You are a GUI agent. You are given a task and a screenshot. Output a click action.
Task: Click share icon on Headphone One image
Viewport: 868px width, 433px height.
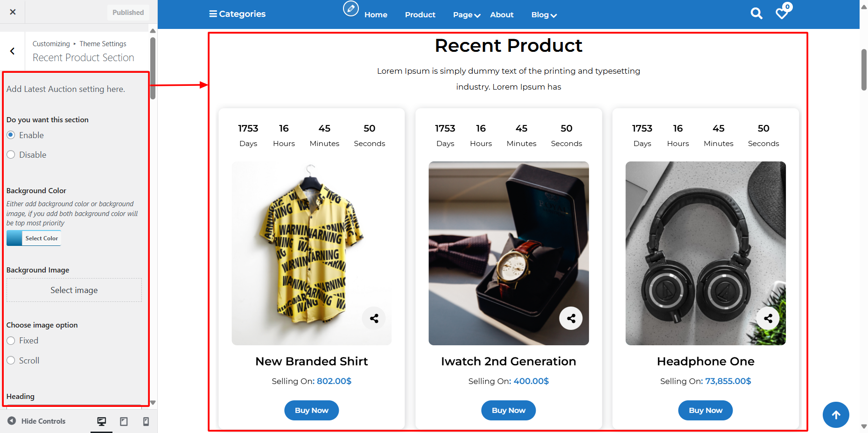coord(768,319)
